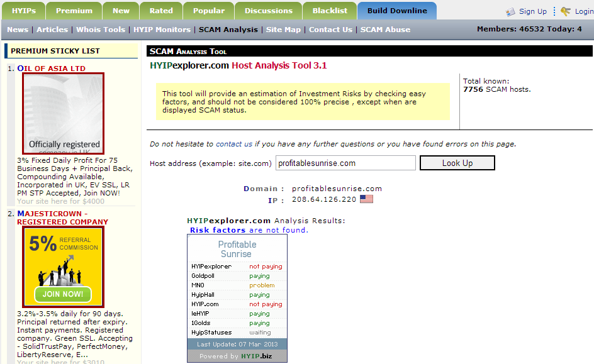Click the HYIPexplorer.com Host Analysis Tool heading
Screen dimensions: 594x364
coord(238,65)
